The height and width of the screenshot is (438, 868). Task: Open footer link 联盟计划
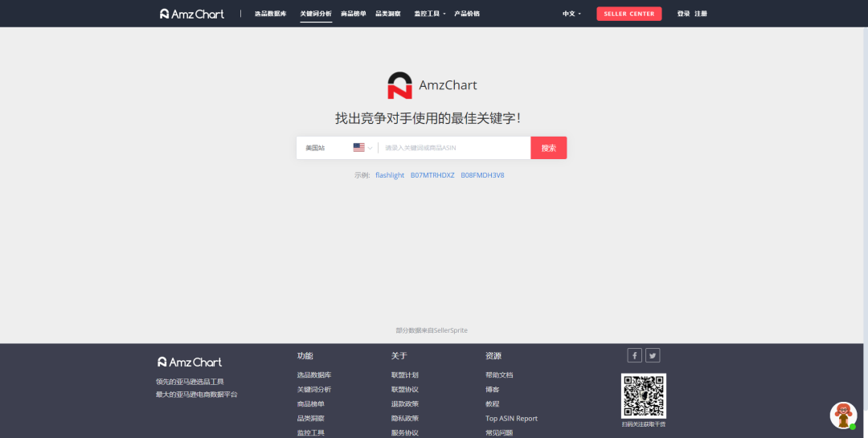click(x=404, y=375)
